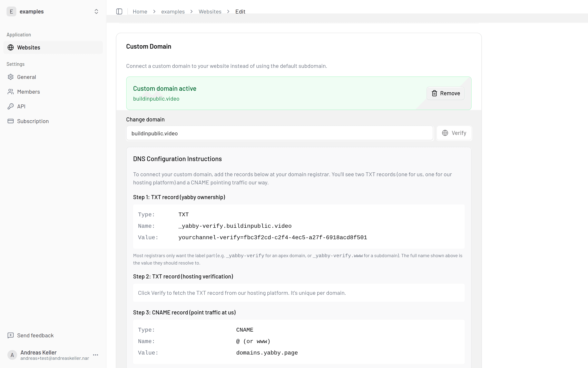
Task: Open Websites in the sidebar
Action: point(53,47)
